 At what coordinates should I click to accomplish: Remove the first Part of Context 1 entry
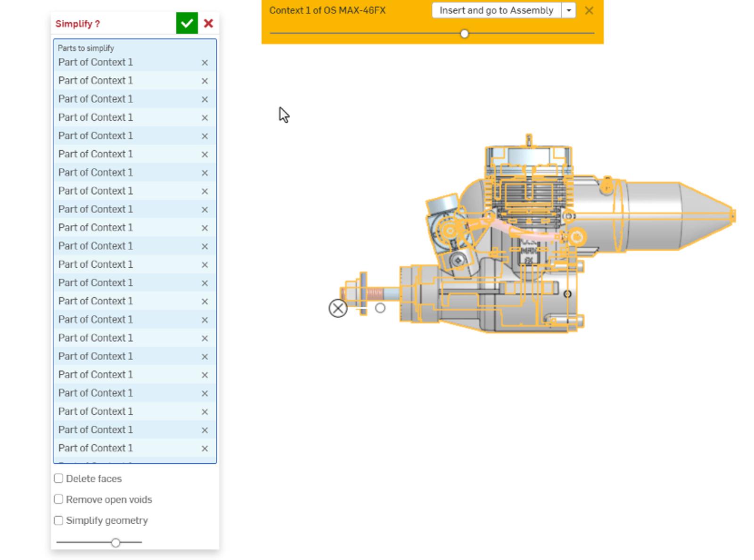[205, 62]
